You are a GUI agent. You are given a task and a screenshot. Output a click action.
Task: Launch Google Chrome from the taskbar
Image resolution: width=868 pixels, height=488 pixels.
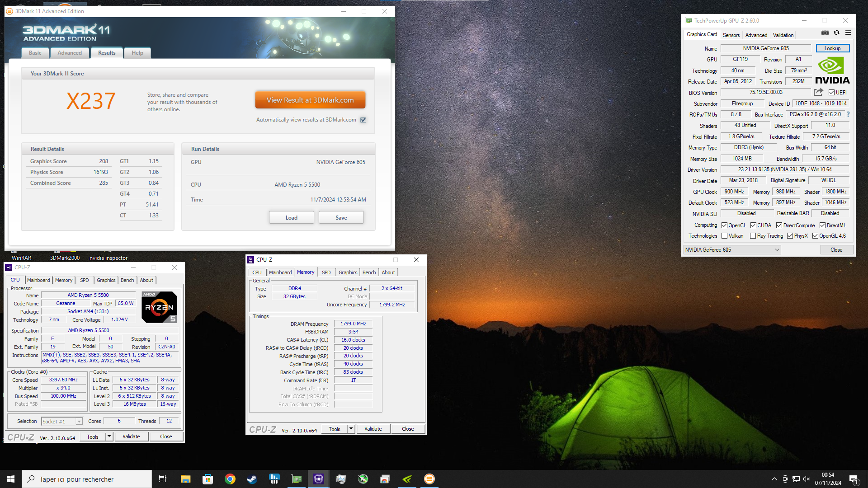point(230,479)
